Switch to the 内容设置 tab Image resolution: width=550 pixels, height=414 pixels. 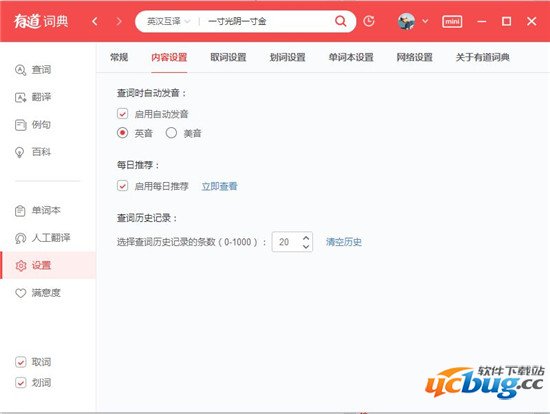click(x=169, y=57)
